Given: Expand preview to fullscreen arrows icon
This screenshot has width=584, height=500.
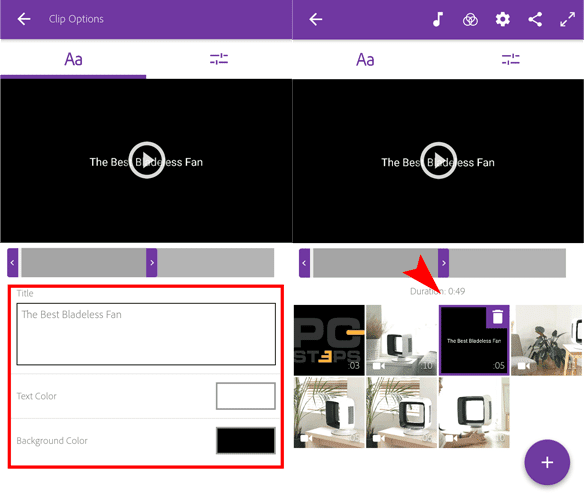Looking at the screenshot, I should click(567, 19).
